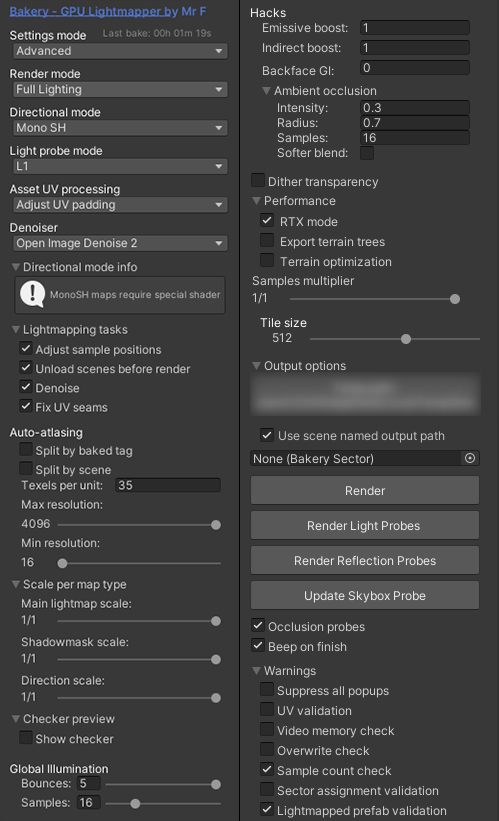This screenshot has width=499, height=821.
Task: Collapse the Warnings foldout
Action: pos(257,671)
